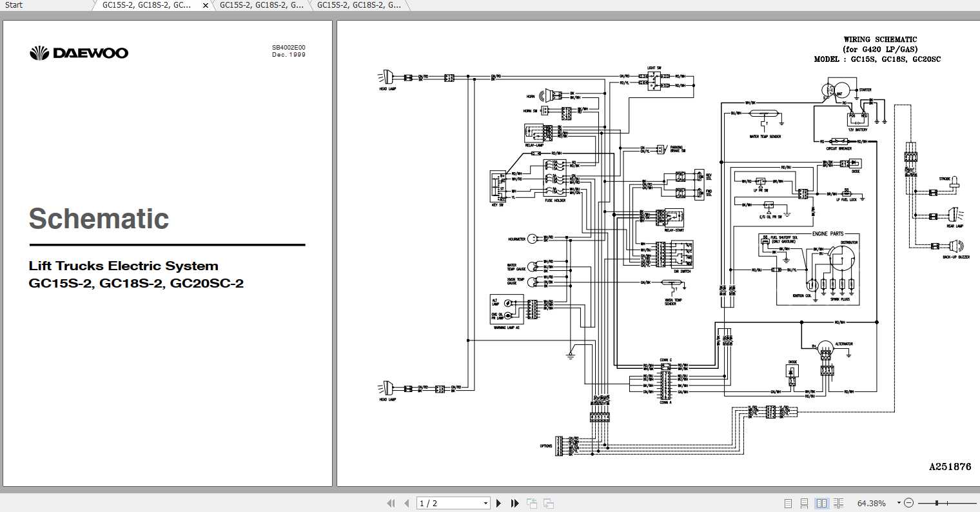Screen dimensions: 980x512
Task: Enable continuous scrolling view
Action: pos(804,503)
